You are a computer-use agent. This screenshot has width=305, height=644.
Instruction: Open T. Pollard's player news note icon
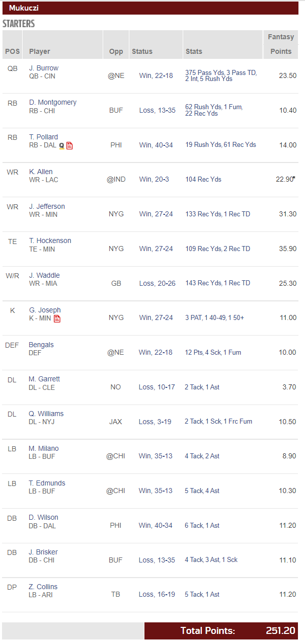click(x=69, y=145)
